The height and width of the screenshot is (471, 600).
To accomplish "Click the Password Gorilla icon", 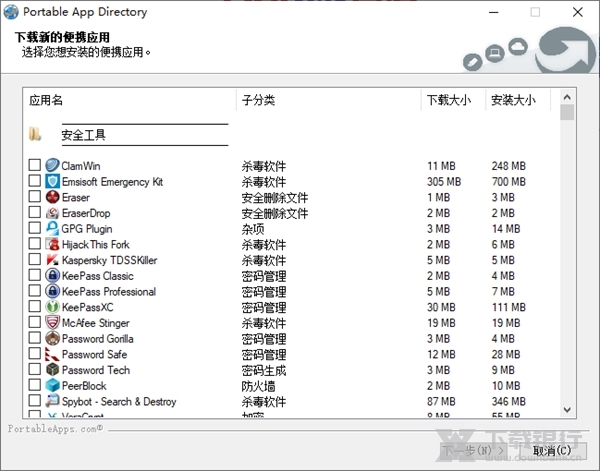I will point(52,338).
